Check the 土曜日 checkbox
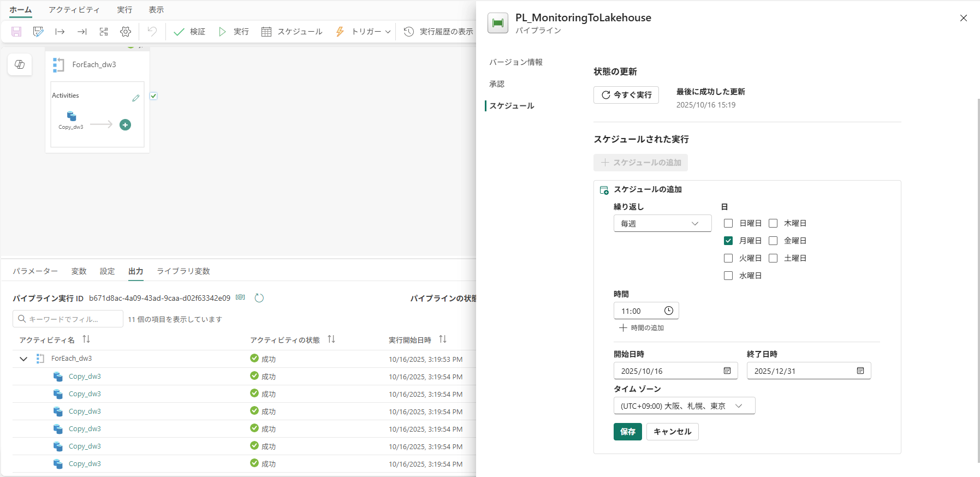Screen dimensions: 980x477 (773, 258)
